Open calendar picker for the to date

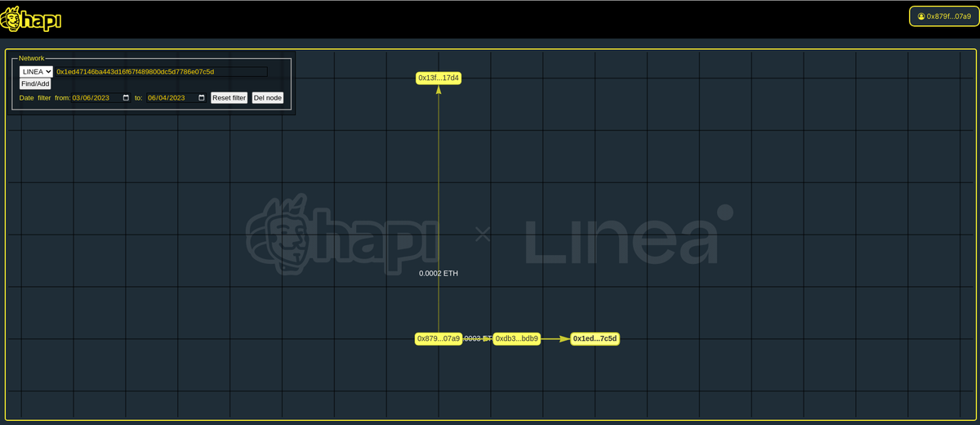(202, 98)
